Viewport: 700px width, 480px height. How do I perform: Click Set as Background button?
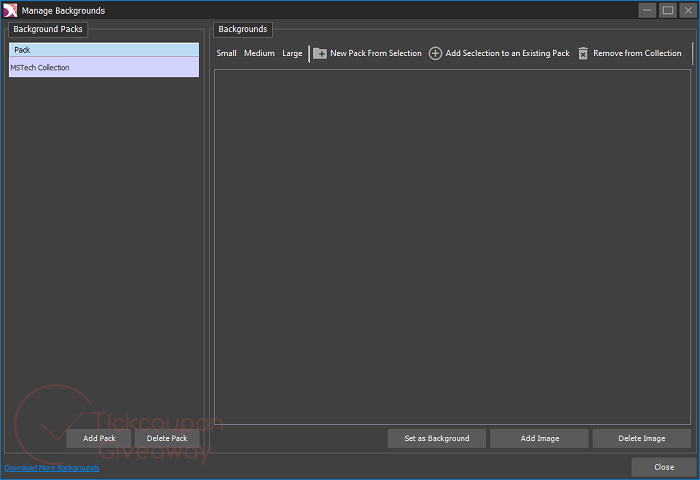coord(437,438)
